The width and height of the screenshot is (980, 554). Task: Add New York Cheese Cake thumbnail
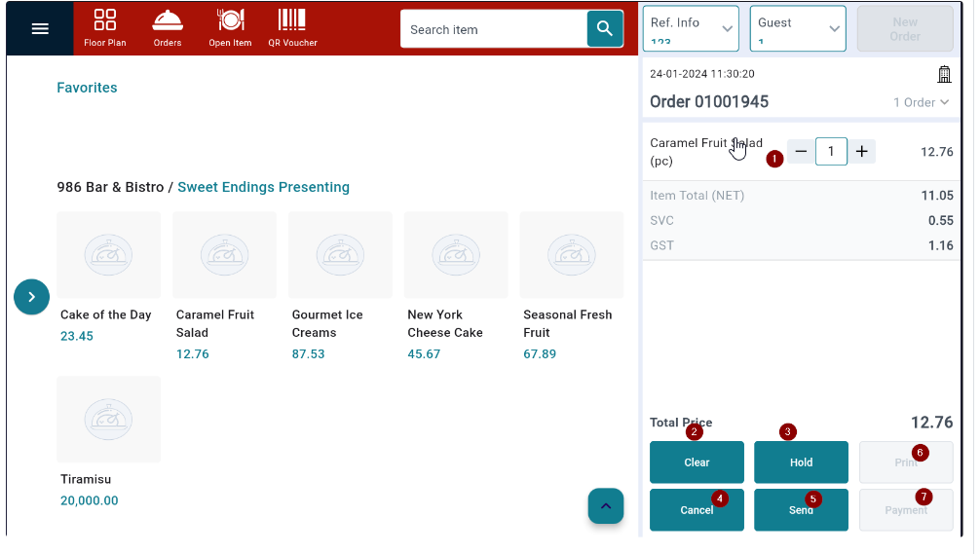pyautogui.click(x=456, y=255)
